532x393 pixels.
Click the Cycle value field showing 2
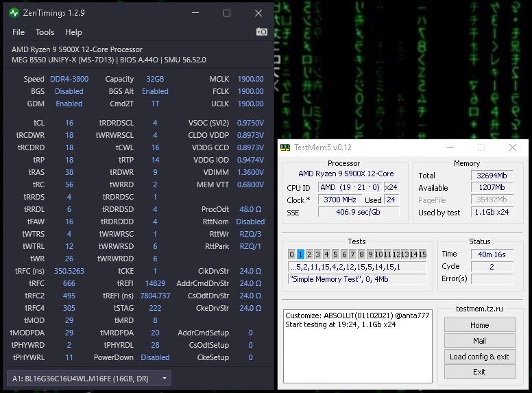492,267
